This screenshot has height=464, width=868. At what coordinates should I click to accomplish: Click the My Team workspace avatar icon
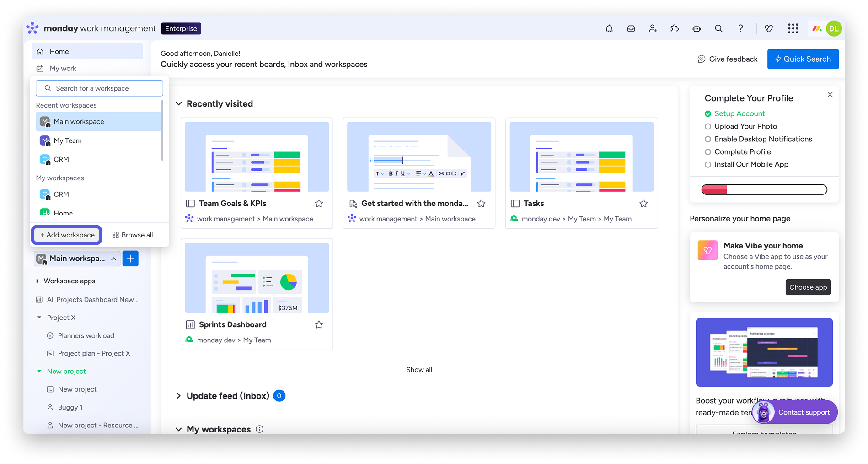coord(45,141)
